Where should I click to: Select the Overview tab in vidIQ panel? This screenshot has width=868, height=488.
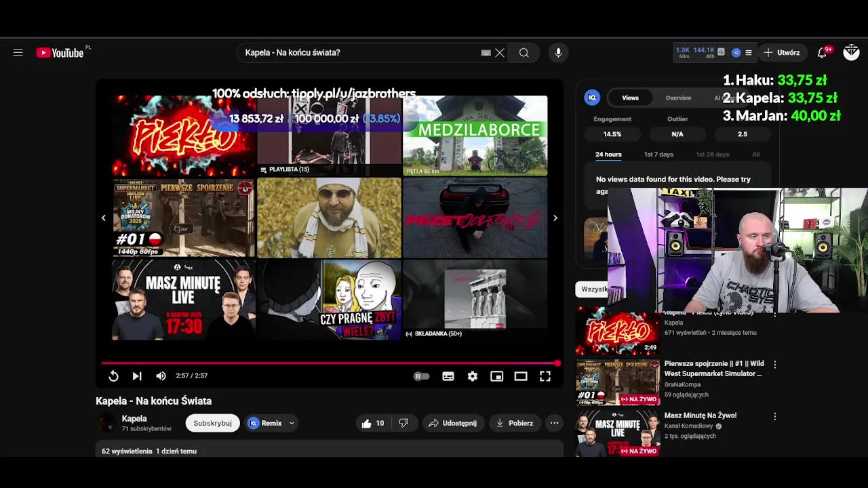pyautogui.click(x=678, y=98)
